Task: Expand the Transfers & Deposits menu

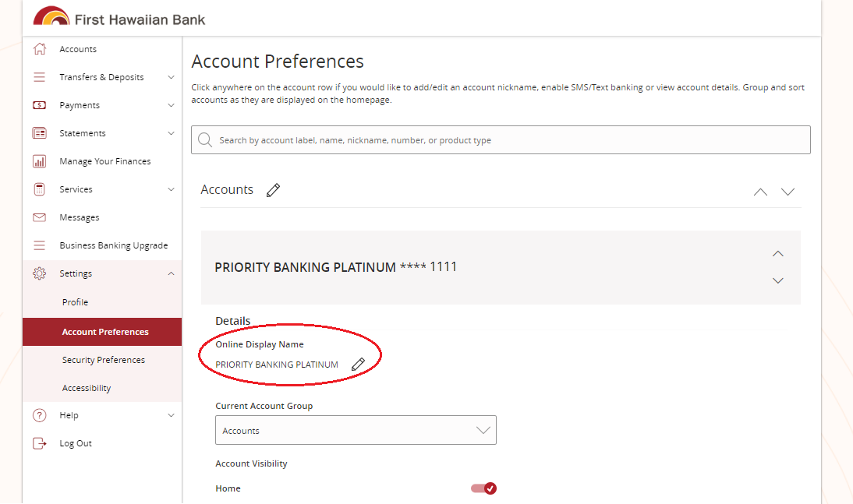Action: (x=171, y=77)
